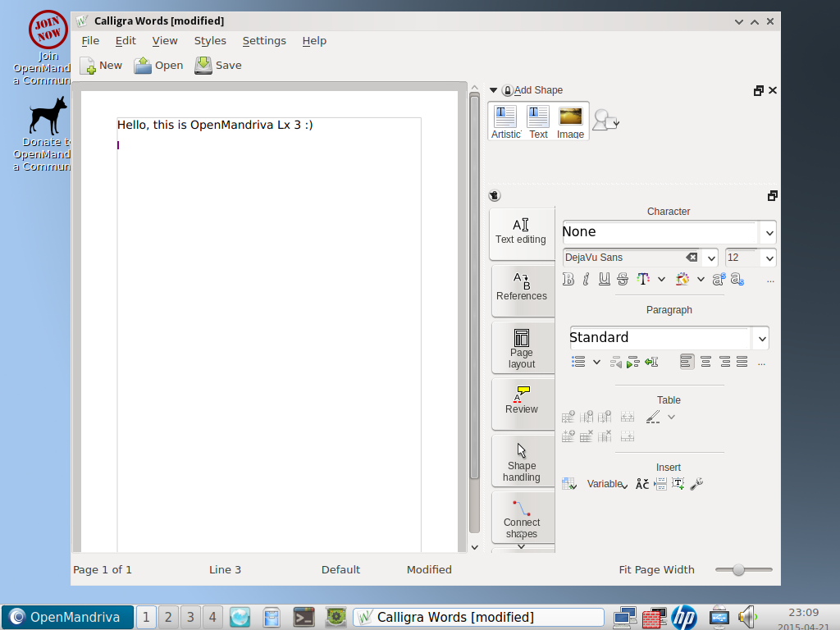Click the increase indent icon
This screenshot has width=840, height=630.
pyautogui.click(x=632, y=362)
